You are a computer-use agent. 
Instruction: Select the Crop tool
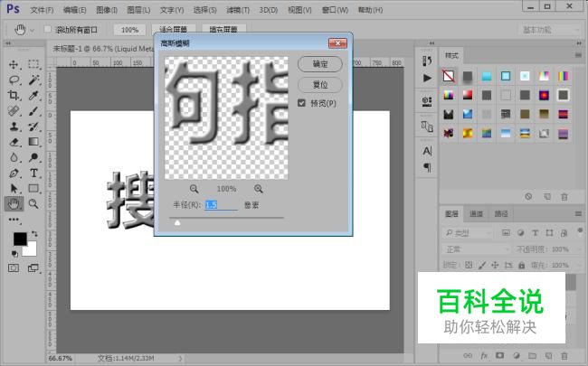coord(14,95)
